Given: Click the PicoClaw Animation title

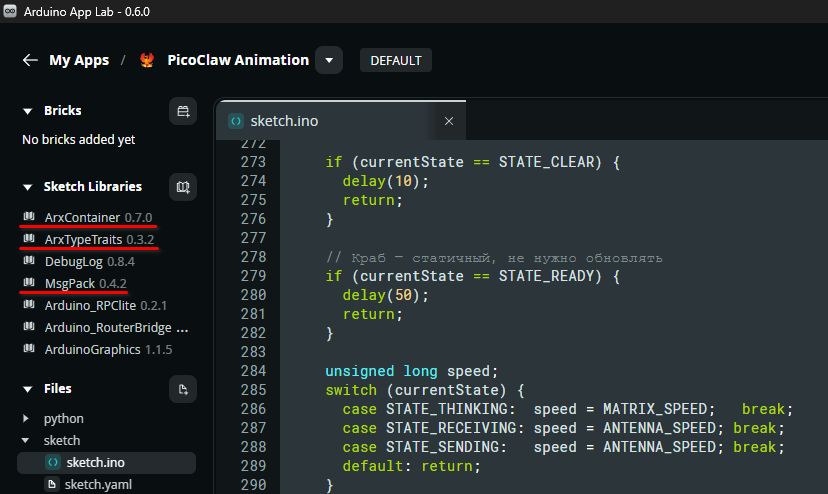Looking at the screenshot, I should (x=238, y=60).
